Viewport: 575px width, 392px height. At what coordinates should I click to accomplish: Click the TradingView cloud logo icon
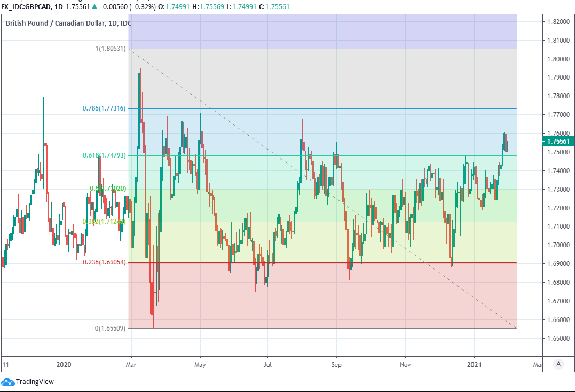pos(7,382)
